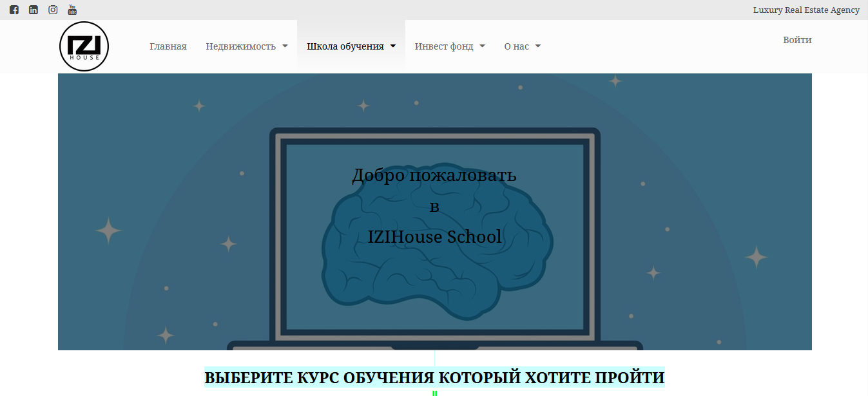The height and width of the screenshot is (396, 868).
Task: Open the YouTube social icon
Action: [x=72, y=10]
